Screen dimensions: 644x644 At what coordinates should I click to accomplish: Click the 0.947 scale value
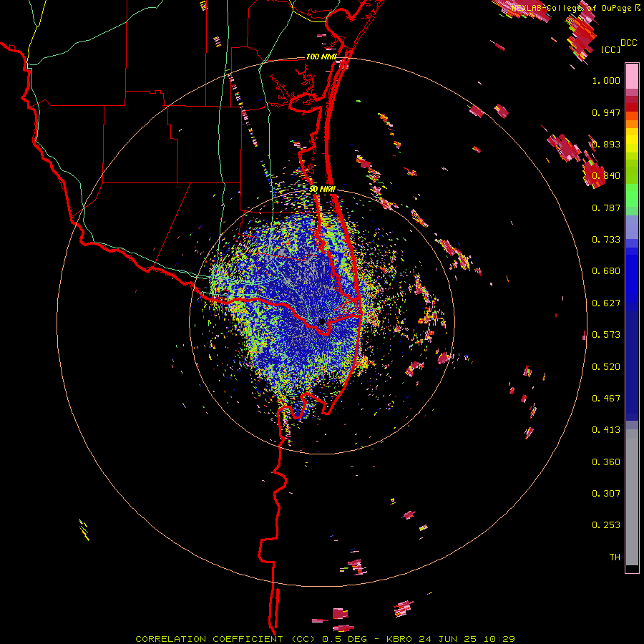coord(606,112)
